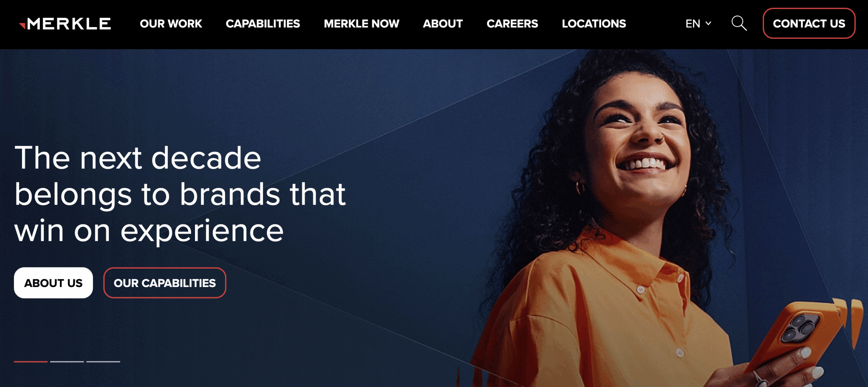Click the red triangle logo mark
The width and height of the screenshot is (868, 387).
tap(22, 26)
